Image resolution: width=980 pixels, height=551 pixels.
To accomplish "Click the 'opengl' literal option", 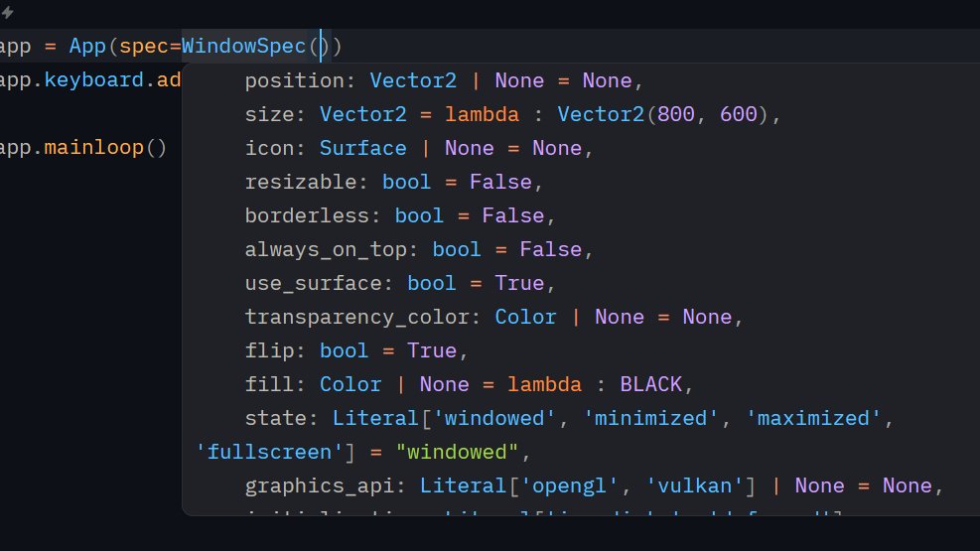I will pyautogui.click(x=569, y=485).
